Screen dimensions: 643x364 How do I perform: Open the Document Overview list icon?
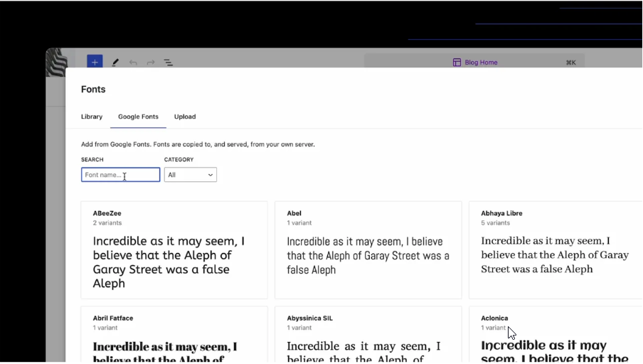pyautogui.click(x=168, y=63)
